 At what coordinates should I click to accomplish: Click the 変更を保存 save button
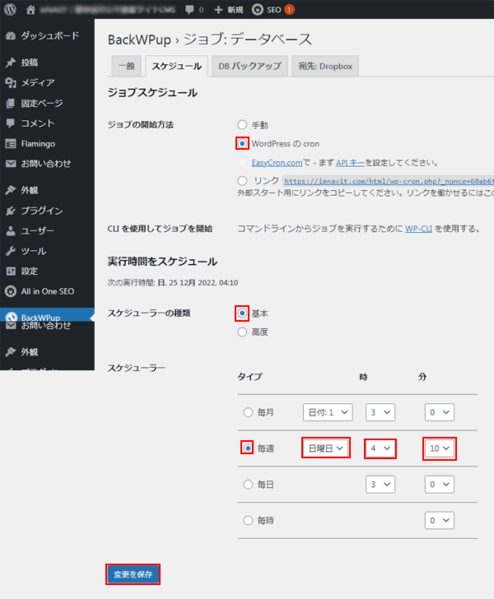pyautogui.click(x=133, y=574)
